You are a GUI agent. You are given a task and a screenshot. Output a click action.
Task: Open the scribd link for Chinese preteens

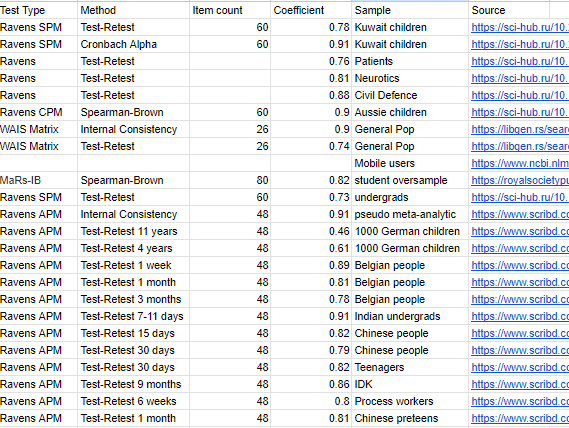520,418
